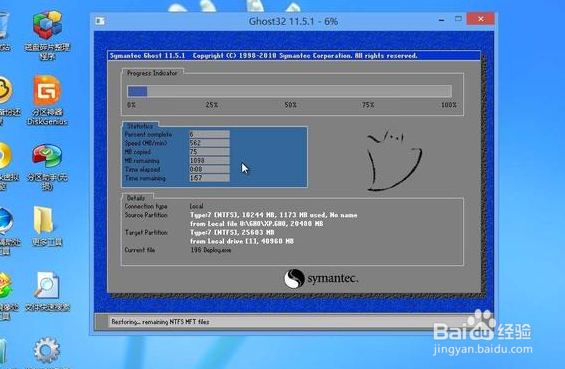Click the Ghost32 title bar app icon
The width and height of the screenshot is (565, 369).
click(x=100, y=21)
